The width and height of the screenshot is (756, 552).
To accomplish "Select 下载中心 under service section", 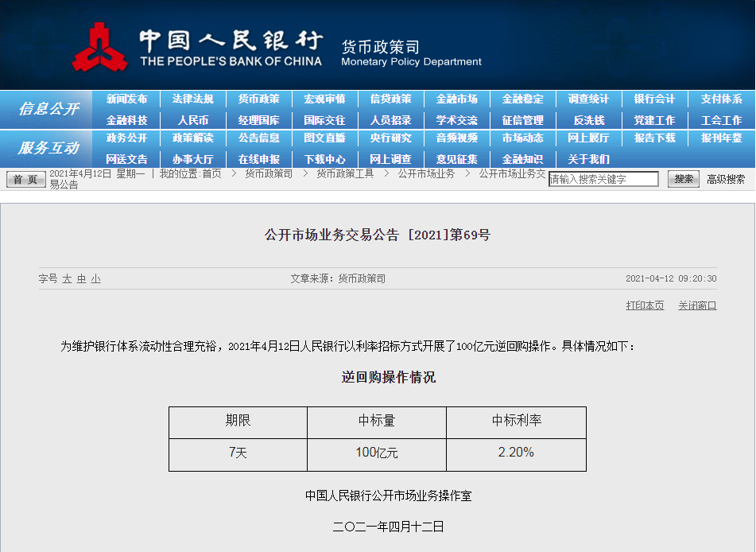I will tap(324, 159).
